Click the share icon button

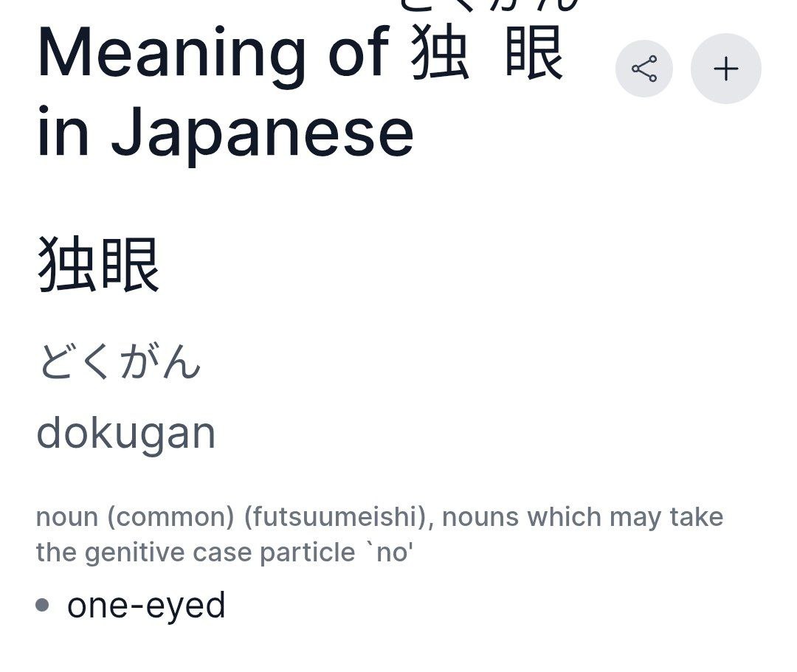[x=644, y=69]
